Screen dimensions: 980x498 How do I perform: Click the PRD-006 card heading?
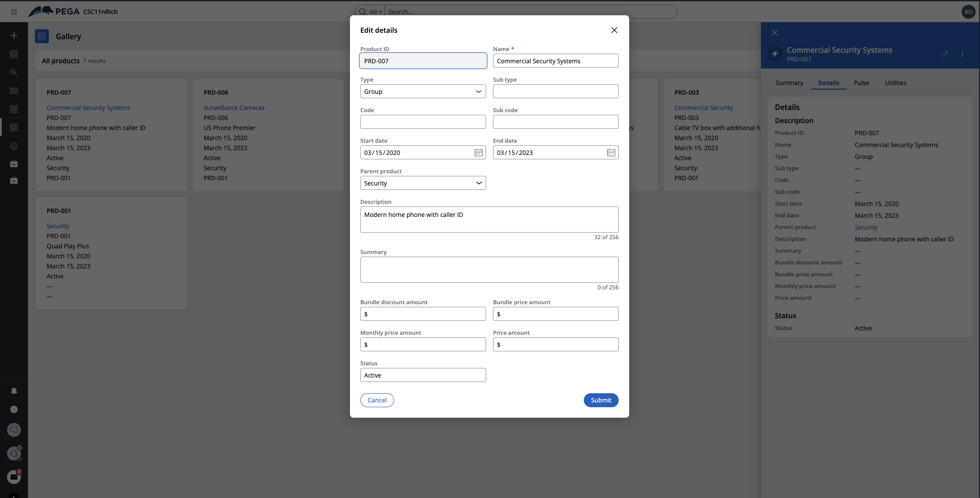point(216,93)
